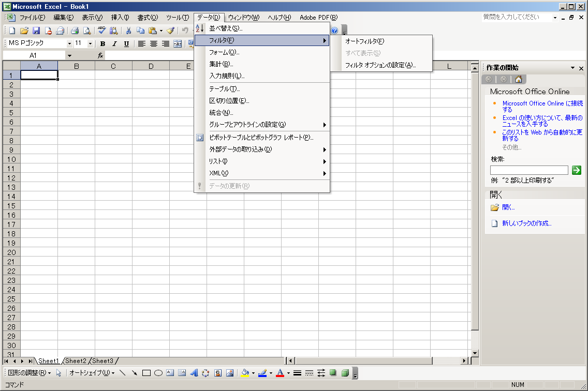Switch to the Sheet2 tab
The image size is (588, 391).
point(76,361)
